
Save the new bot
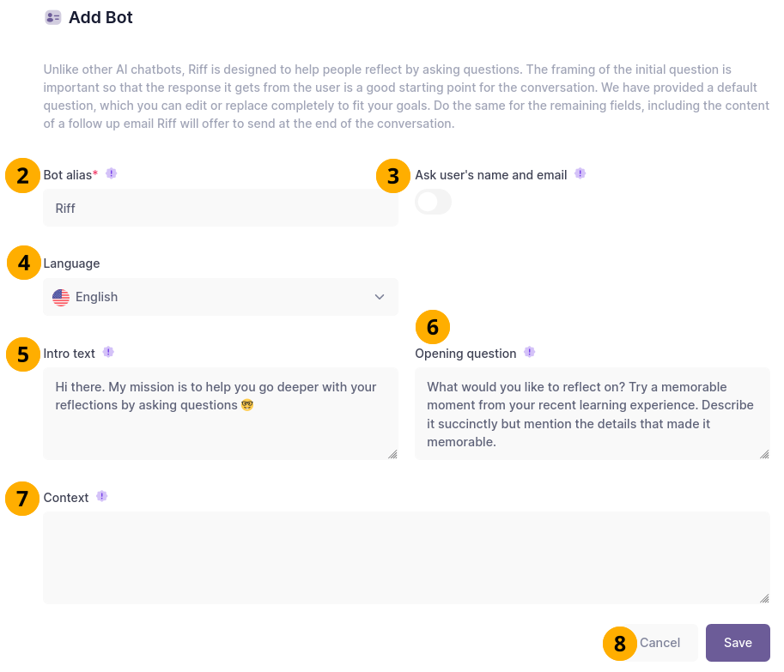[x=738, y=643]
